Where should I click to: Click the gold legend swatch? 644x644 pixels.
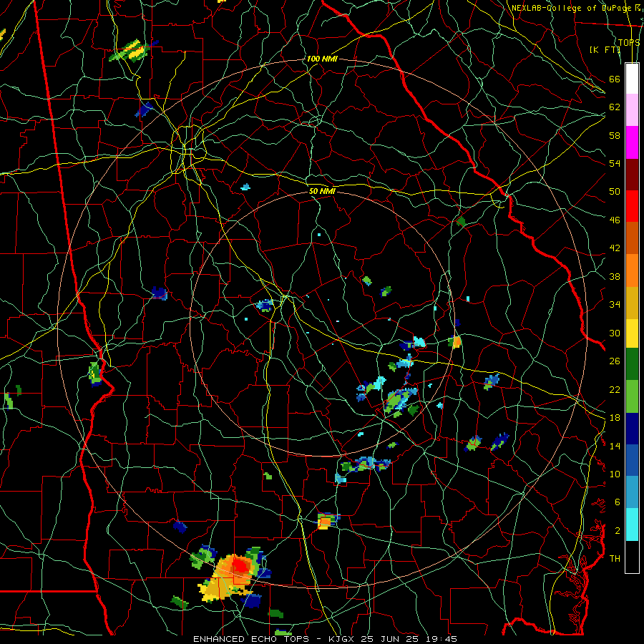[632, 303]
